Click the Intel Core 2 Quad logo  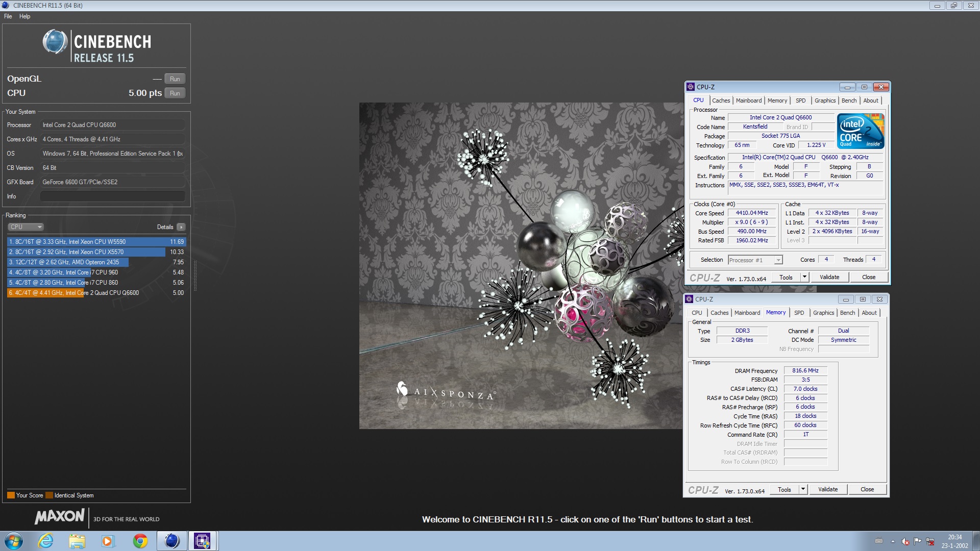pos(861,131)
